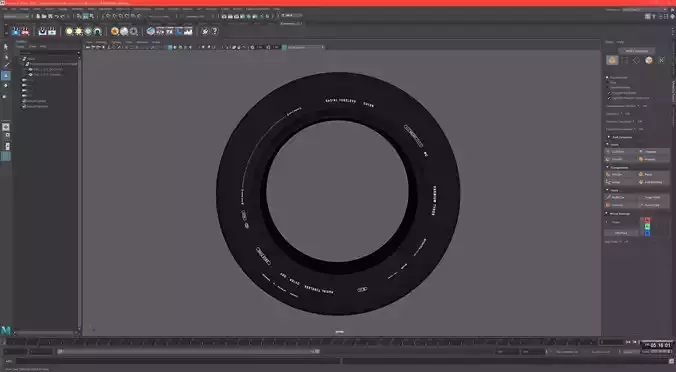Click the blue cube icon on the shelf
This screenshot has height=372, width=676.
pyautogui.click(x=150, y=31)
